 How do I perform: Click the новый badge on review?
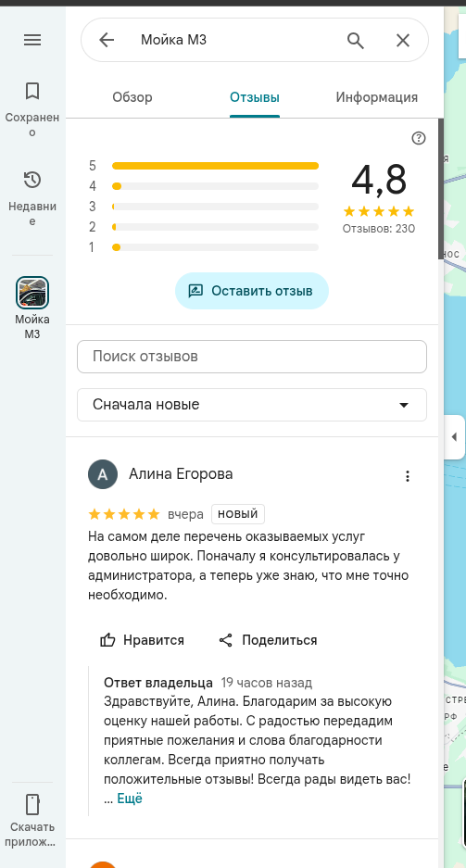[238, 514]
